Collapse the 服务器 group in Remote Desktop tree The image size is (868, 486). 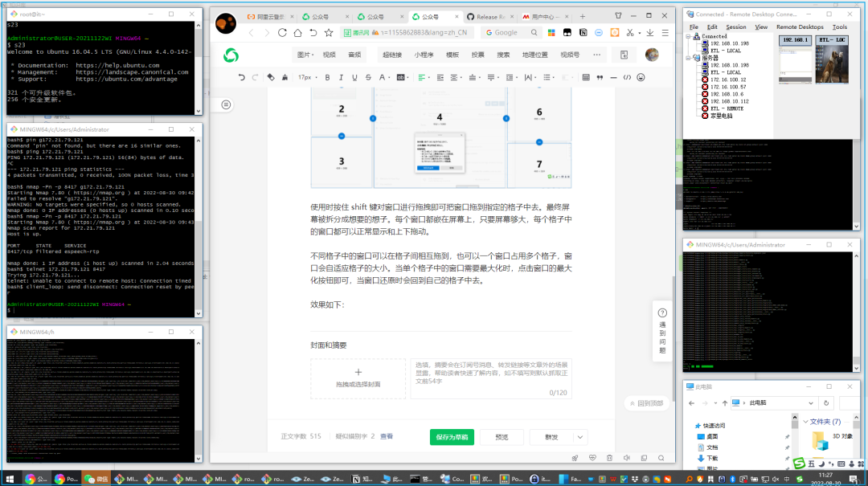click(x=688, y=57)
